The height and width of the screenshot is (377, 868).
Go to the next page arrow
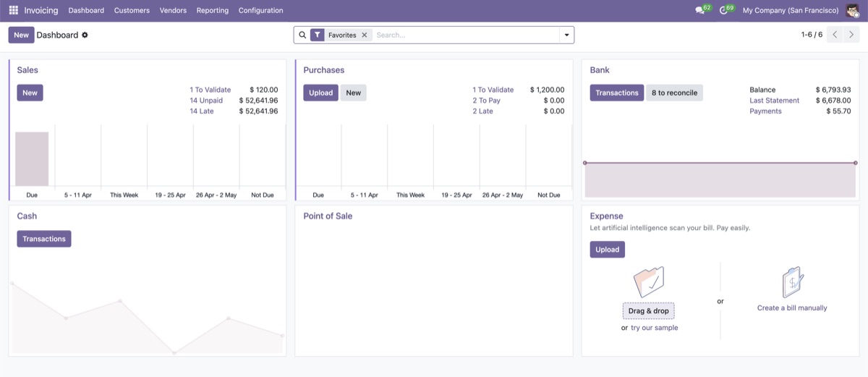[851, 35]
